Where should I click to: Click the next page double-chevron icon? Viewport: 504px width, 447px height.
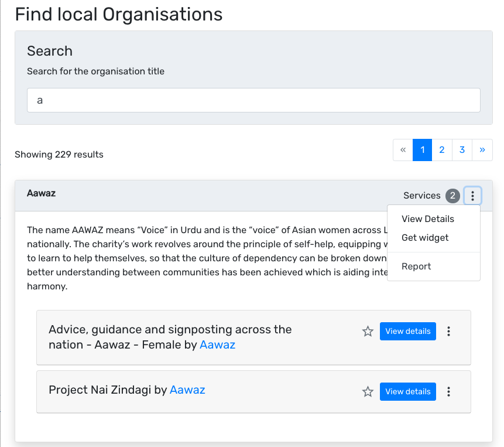[x=482, y=150]
